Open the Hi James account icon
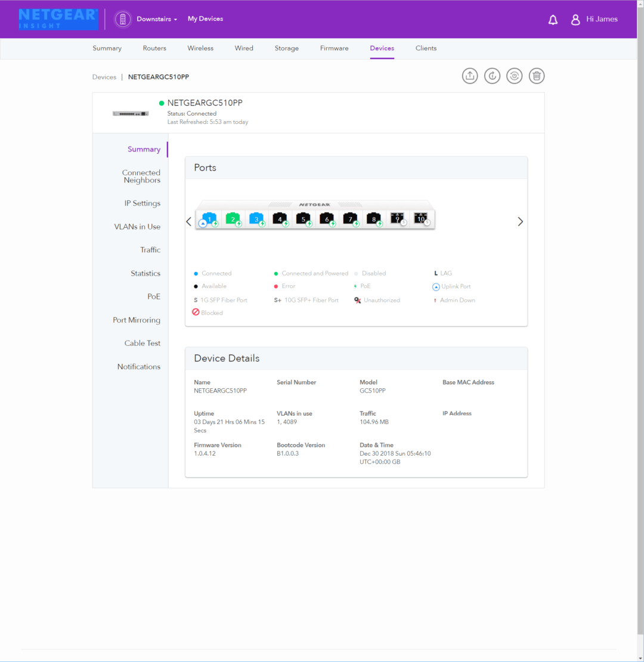Screen dimensions: 644x662 click(575, 19)
